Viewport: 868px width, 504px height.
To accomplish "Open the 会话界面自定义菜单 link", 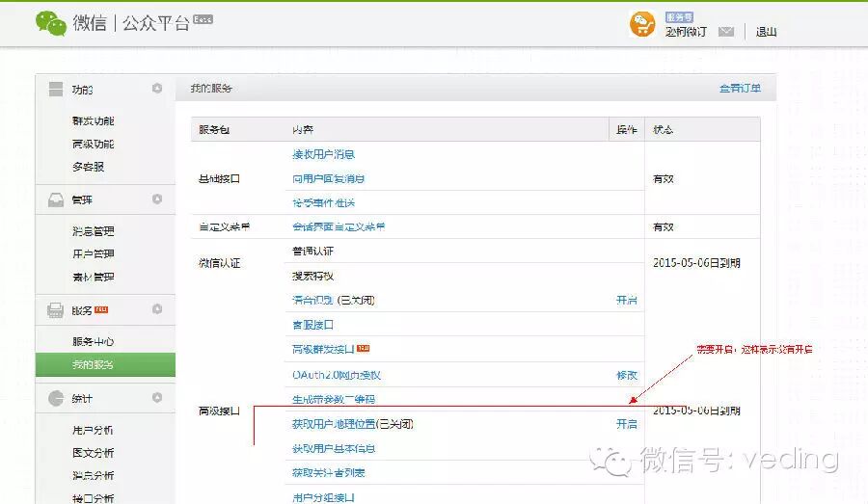I will click(339, 226).
